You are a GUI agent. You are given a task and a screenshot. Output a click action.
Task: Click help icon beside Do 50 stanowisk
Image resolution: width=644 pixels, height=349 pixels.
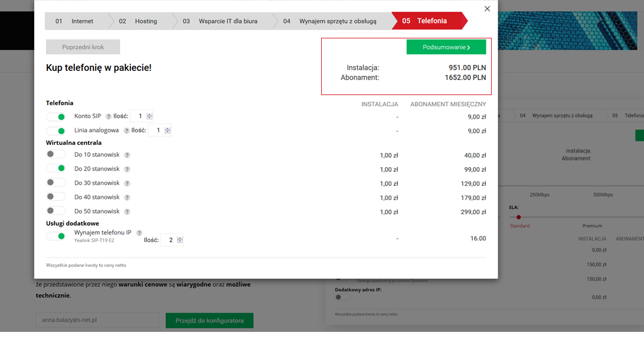pos(128,211)
